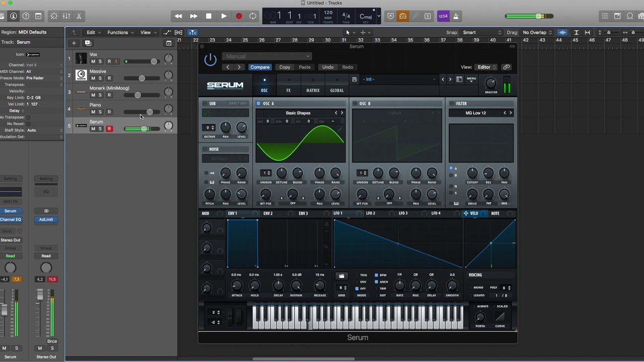Click the AdLimit insert slot

click(46, 220)
